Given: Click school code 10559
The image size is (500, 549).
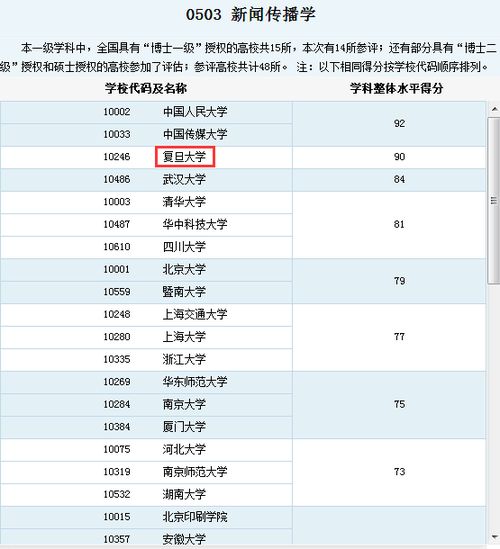Looking at the screenshot, I should 117,292.
